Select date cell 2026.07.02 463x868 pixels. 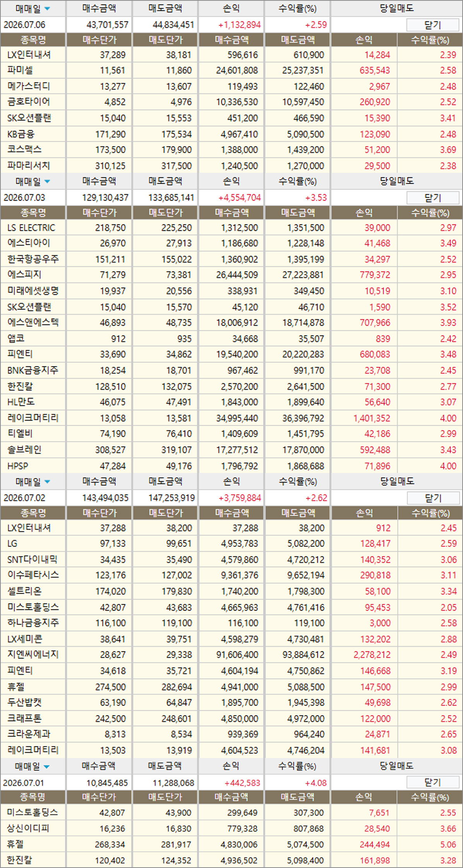pos(24,498)
